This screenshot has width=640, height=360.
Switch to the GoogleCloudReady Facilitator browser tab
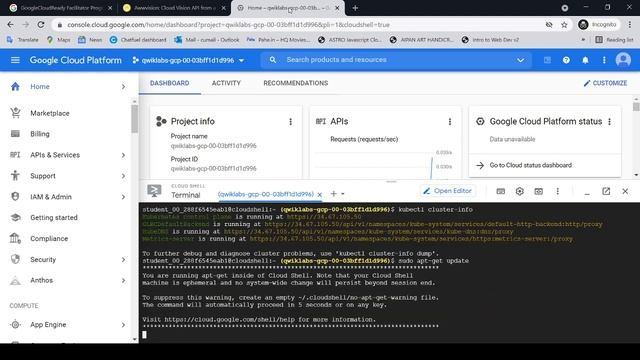click(x=61, y=8)
